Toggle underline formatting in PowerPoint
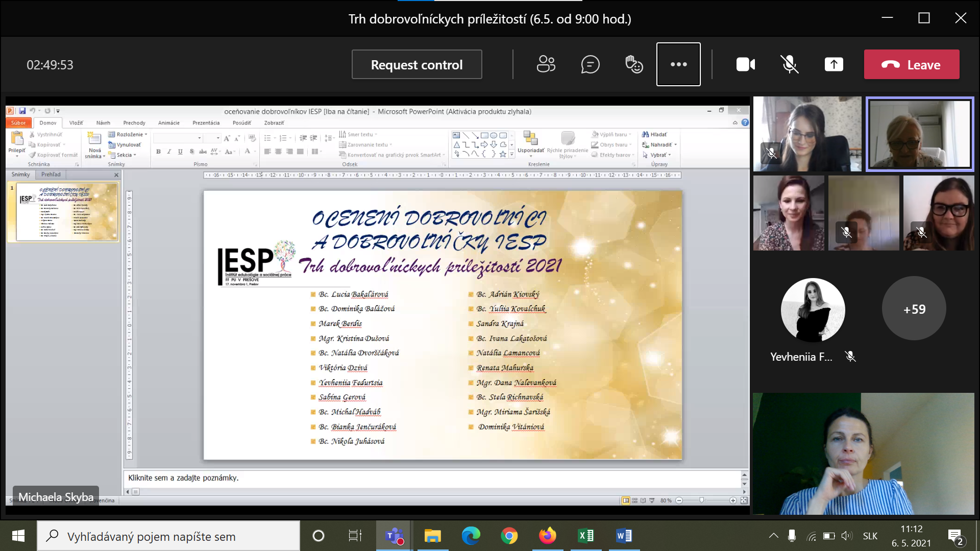 click(x=180, y=152)
